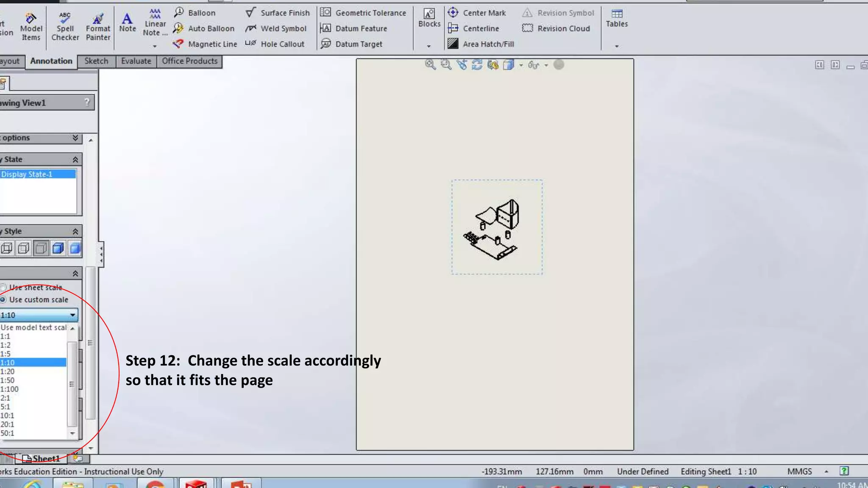The image size is (868, 488).
Task: Switch to the Annotation tab
Action: coord(51,61)
